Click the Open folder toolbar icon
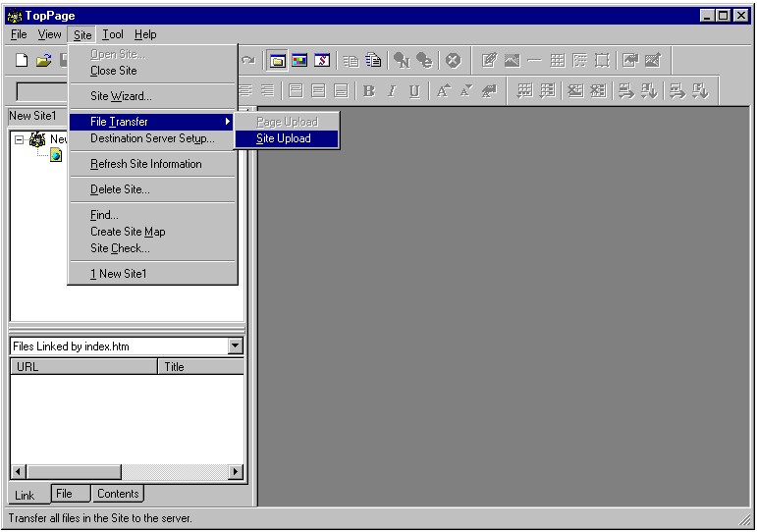The height and width of the screenshot is (532, 757). tap(43, 60)
